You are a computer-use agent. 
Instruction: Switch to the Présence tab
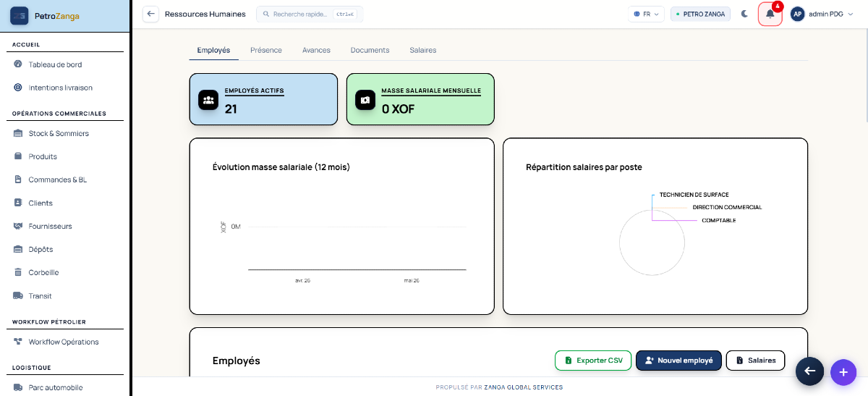pos(266,50)
